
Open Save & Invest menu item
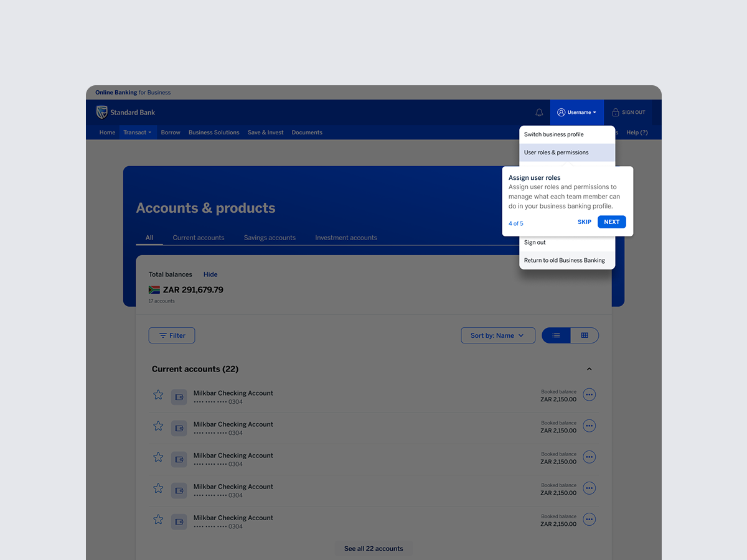coord(266,133)
